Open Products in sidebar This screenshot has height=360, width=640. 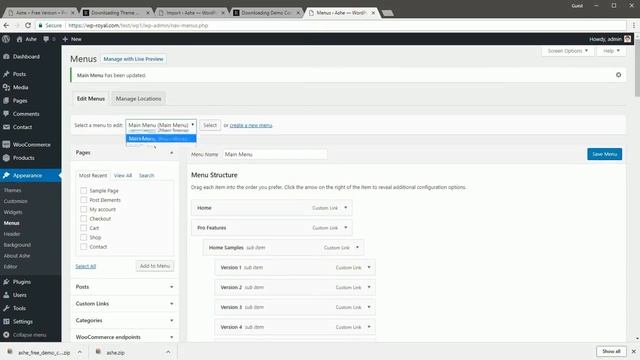pos(24,158)
